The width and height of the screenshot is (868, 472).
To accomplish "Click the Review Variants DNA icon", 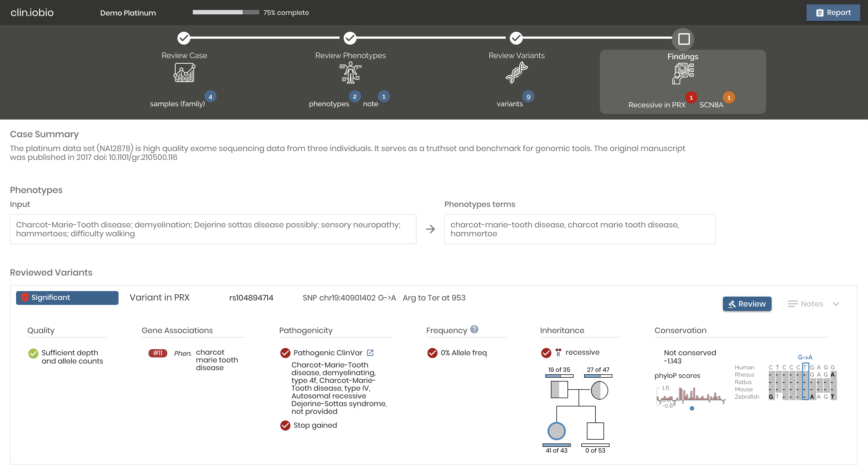I will (x=516, y=73).
